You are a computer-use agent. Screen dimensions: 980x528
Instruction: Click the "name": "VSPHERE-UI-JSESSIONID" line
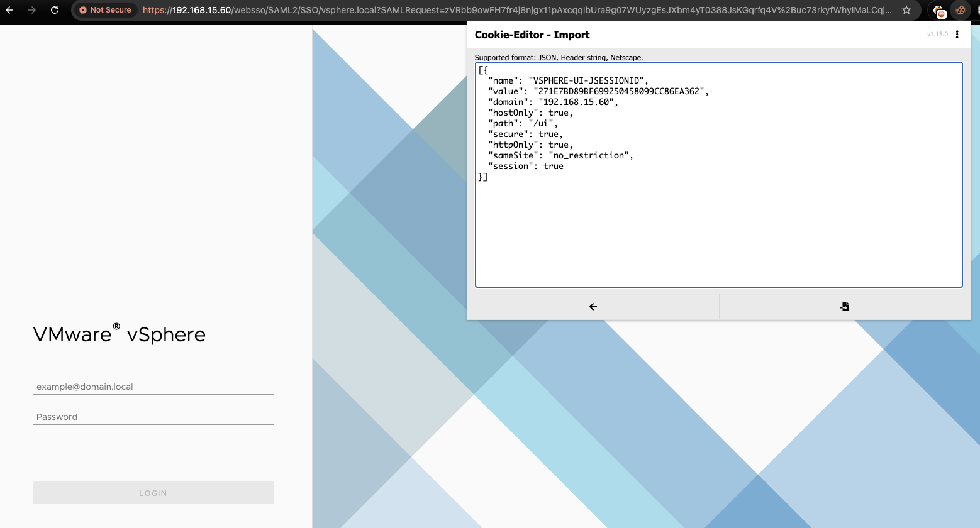[x=568, y=80]
